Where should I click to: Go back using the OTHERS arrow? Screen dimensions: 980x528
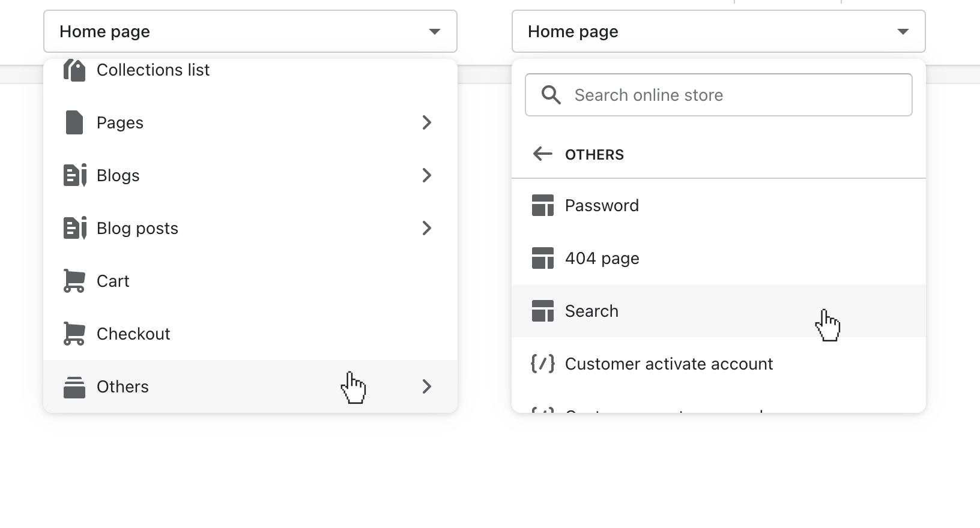point(542,154)
